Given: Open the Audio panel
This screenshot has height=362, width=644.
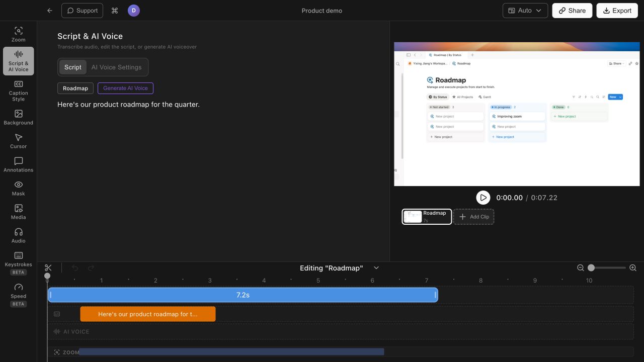Looking at the screenshot, I should [19, 235].
